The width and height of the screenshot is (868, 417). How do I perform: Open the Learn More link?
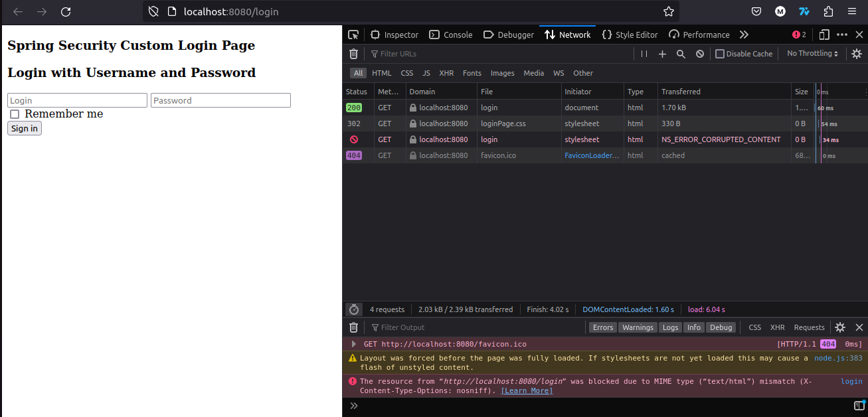coord(527,390)
